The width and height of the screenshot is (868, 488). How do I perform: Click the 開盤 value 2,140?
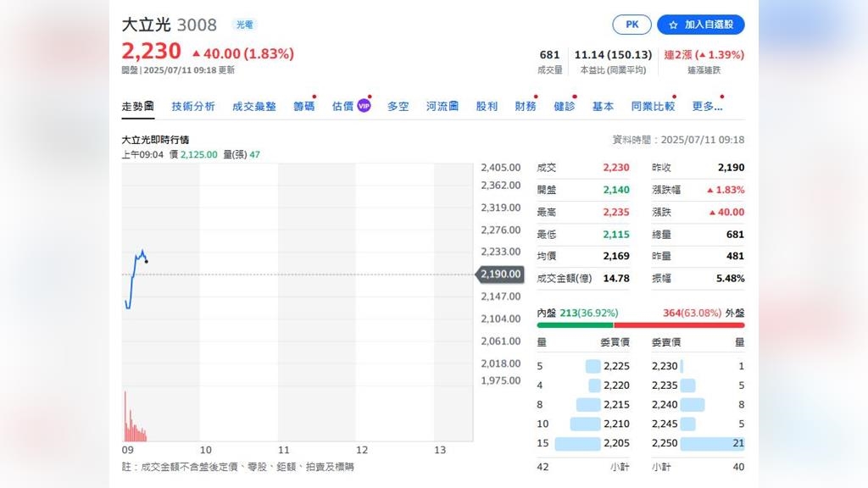616,190
